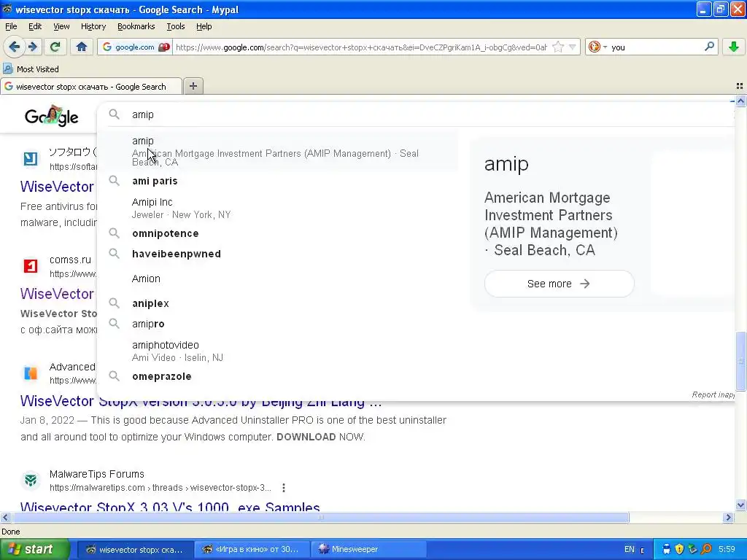Open options dots for MalwareTips result
This screenshot has width=747, height=560.
(284, 488)
